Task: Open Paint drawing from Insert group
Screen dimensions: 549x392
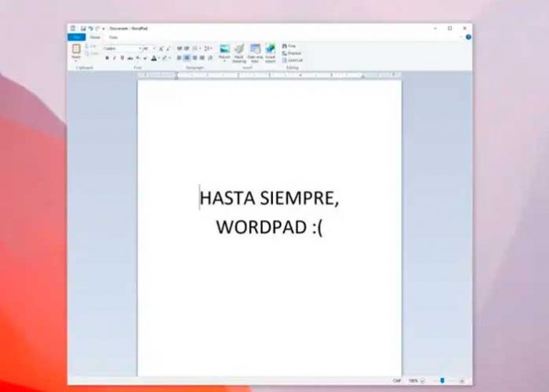Action: pyautogui.click(x=239, y=51)
